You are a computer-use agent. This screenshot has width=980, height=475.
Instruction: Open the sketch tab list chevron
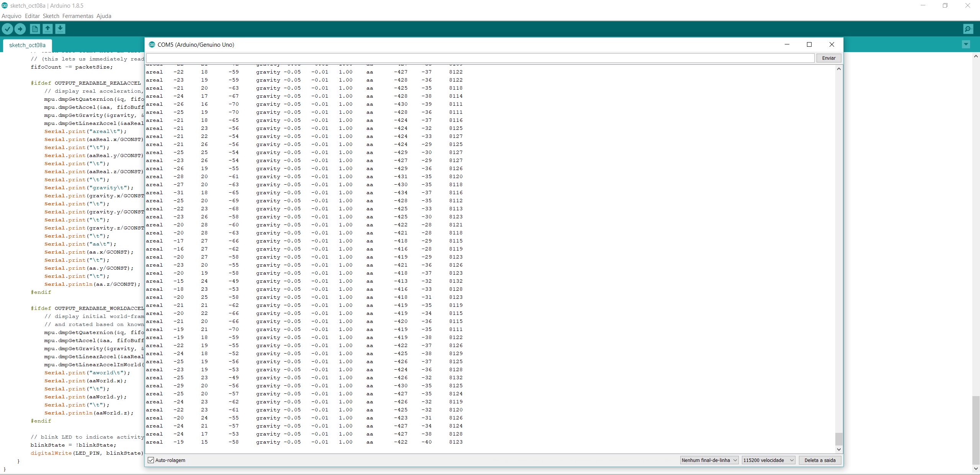[966, 44]
